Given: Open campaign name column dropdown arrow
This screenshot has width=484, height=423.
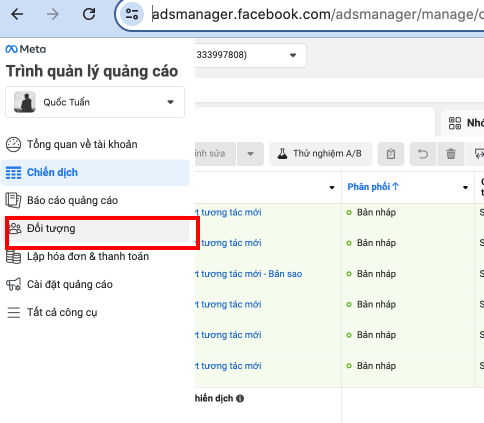Looking at the screenshot, I should 332,187.
